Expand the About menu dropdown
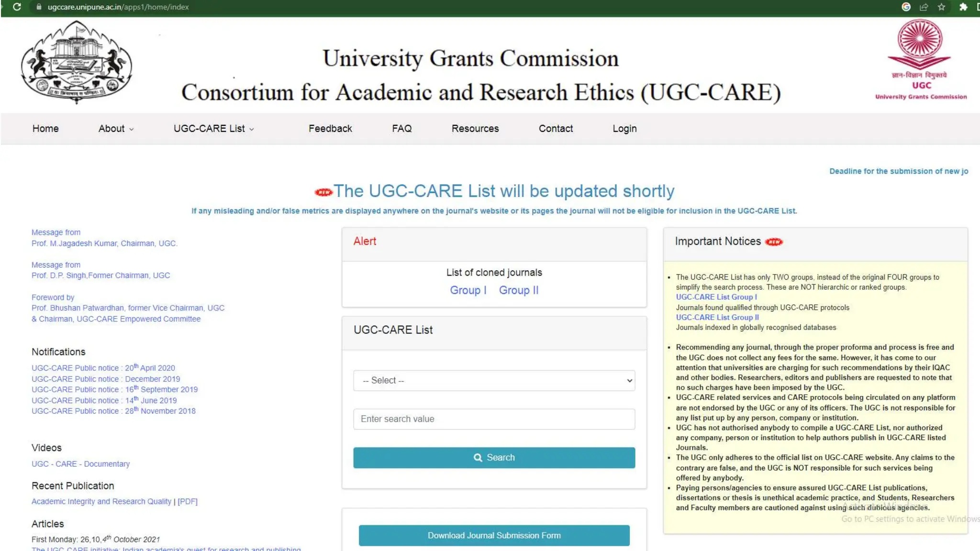 point(116,129)
